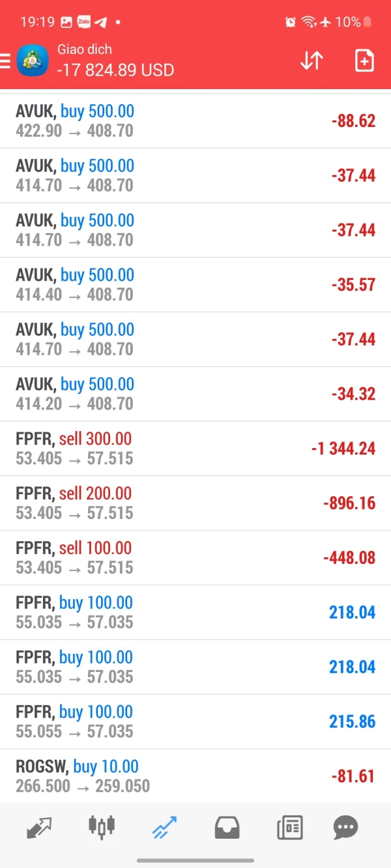Select FPFR buy position with 215.86 profit

(x=195, y=721)
